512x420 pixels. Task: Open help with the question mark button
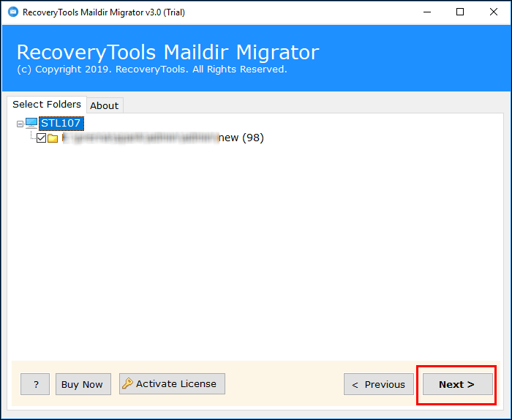(35, 384)
